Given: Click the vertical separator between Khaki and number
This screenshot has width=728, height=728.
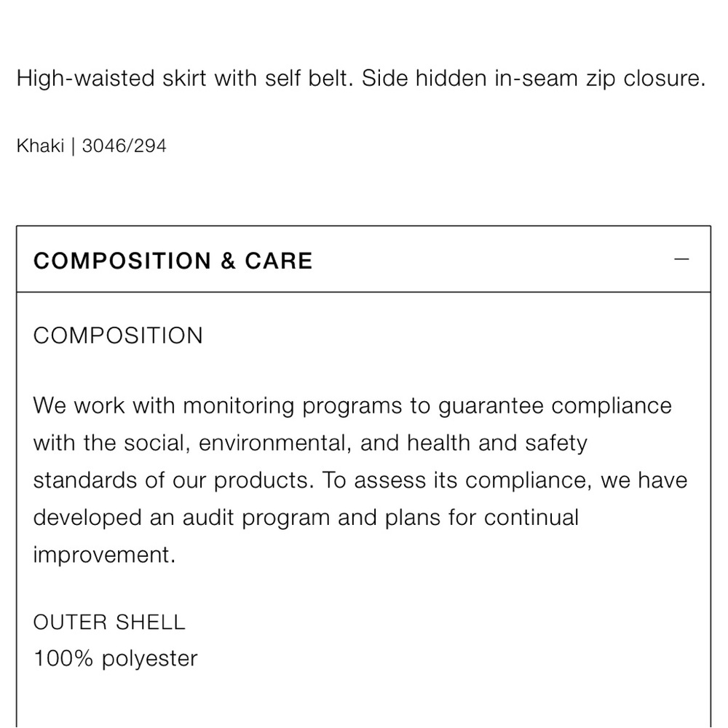Looking at the screenshot, I should 73,146.
